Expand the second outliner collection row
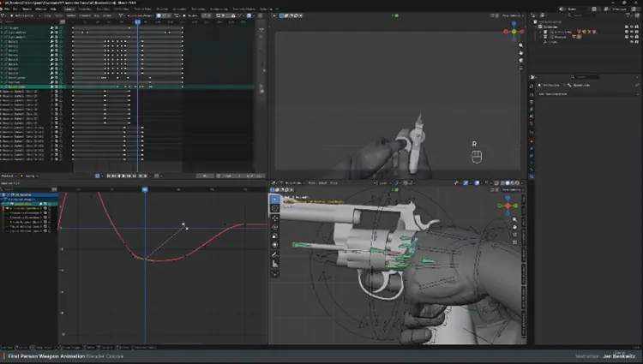This screenshot has height=364, width=643. tap(541, 37)
